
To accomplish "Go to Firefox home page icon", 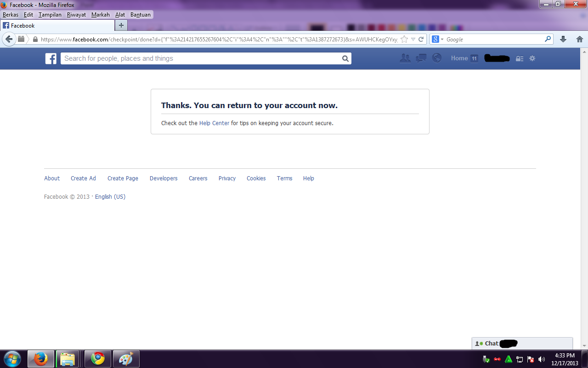I will coord(579,39).
